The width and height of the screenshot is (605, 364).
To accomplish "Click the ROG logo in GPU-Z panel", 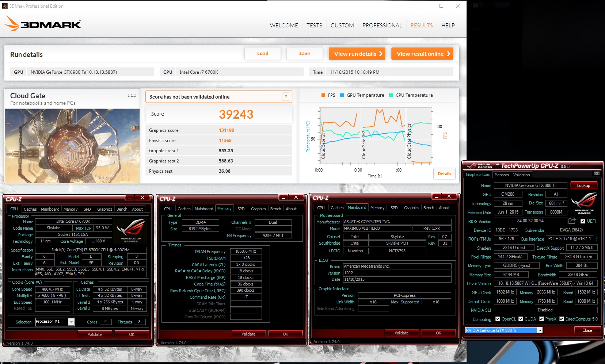I will pos(584,203).
